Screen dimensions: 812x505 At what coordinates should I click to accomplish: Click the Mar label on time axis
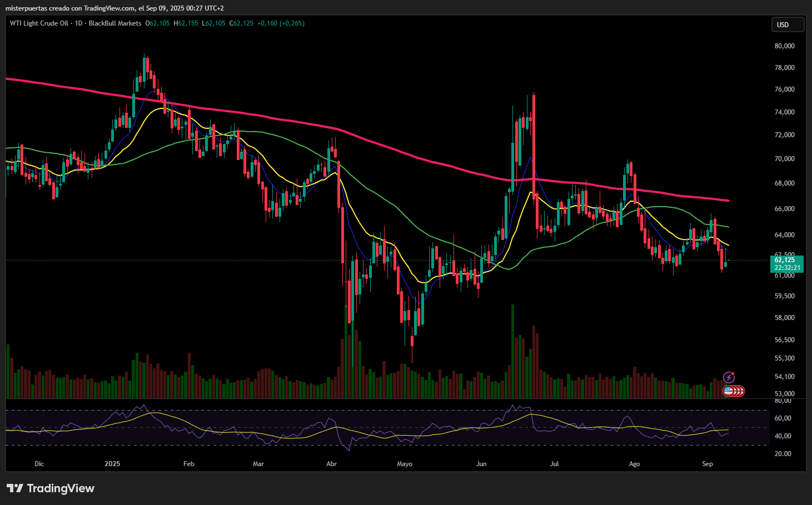click(x=258, y=464)
